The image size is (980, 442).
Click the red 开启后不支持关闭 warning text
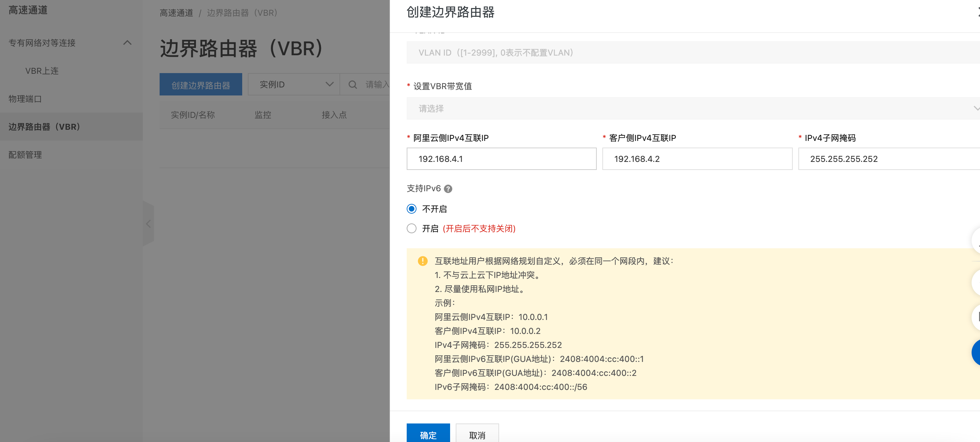[479, 228]
